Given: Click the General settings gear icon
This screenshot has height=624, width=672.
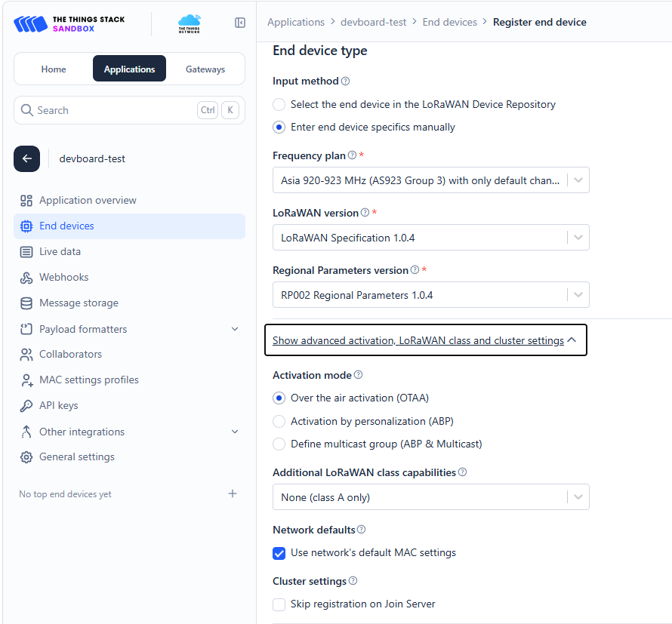Looking at the screenshot, I should [26, 457].
